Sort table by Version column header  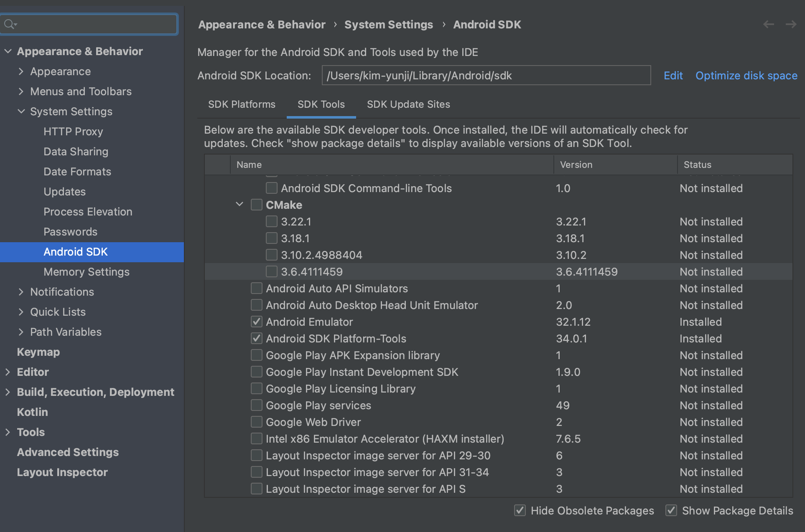tap(615, 165)
